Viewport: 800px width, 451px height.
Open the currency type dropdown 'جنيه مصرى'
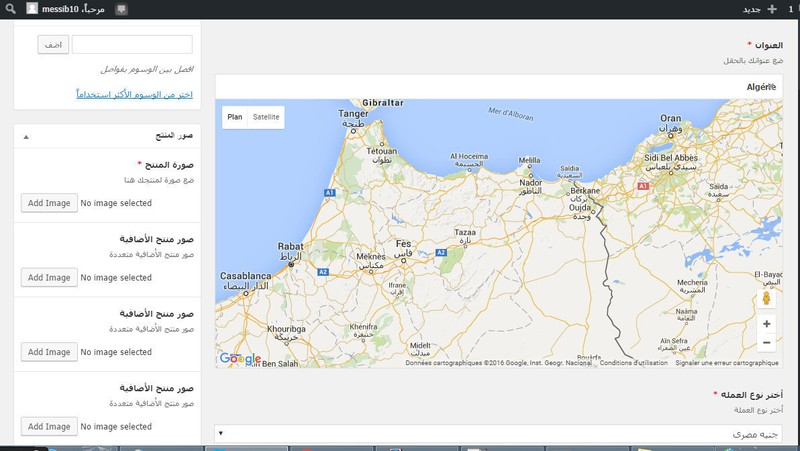click(x=500, y=433)
